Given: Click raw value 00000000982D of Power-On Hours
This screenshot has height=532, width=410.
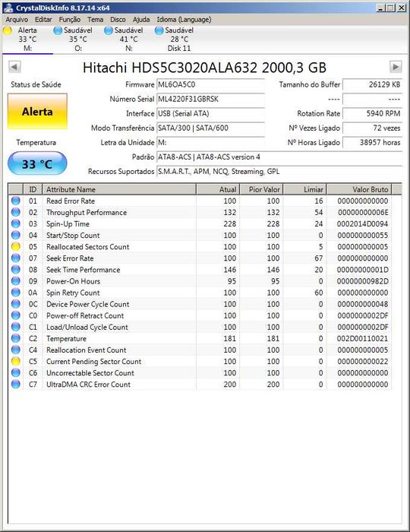Looking at the screenshot, I should click(362, 281).
